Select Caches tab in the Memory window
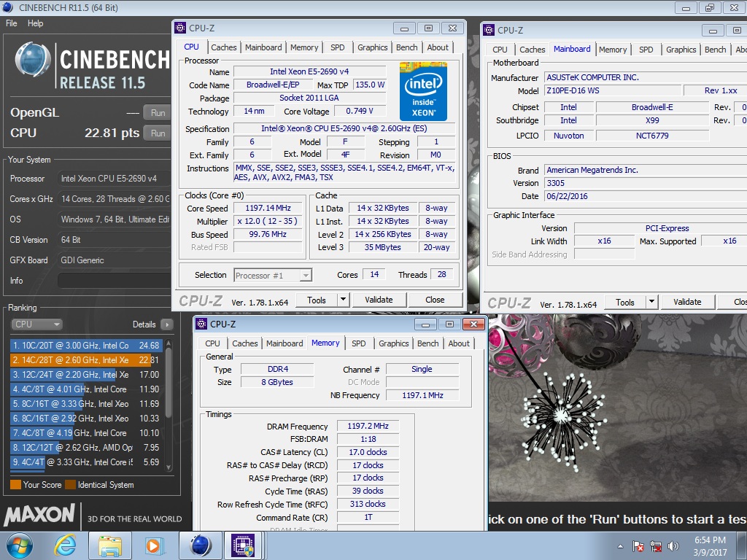This screenshot has width=747, height=560. [245, 343]
